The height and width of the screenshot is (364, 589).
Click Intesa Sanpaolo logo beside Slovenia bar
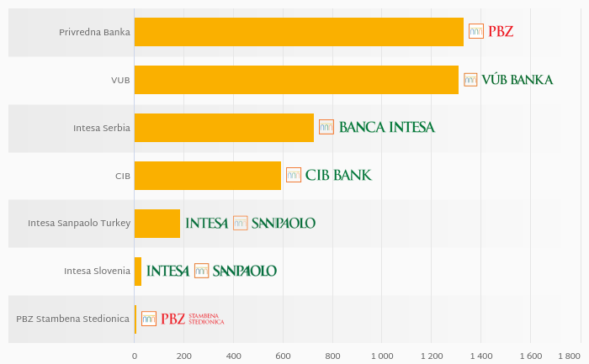click(211, 271)
